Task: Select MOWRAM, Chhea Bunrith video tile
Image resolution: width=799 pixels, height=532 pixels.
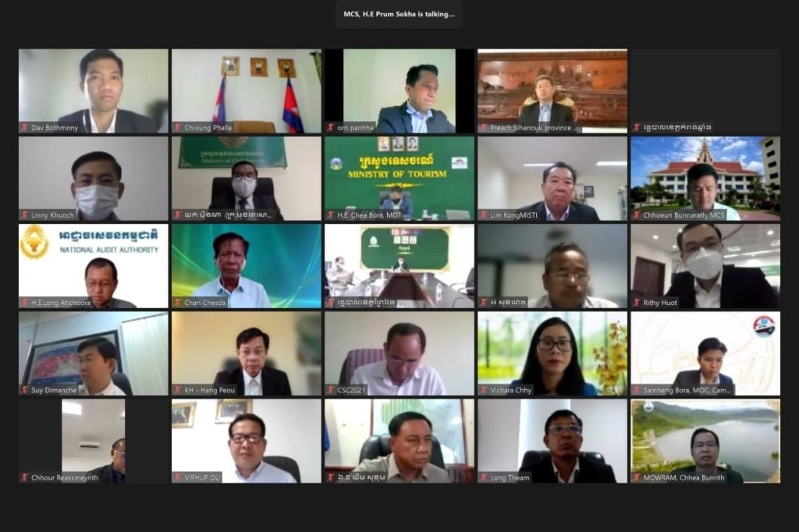Action: point(705,442)
